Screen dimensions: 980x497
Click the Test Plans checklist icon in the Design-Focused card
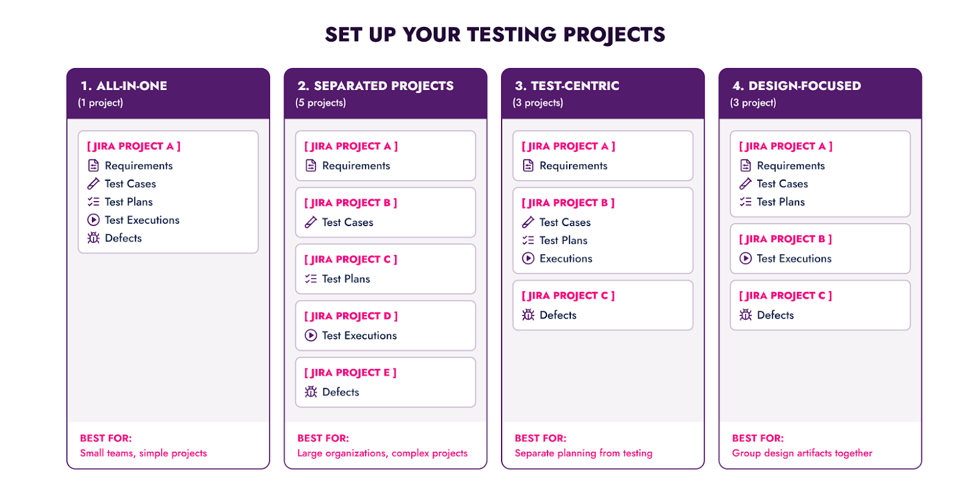[x=745, y=202]
